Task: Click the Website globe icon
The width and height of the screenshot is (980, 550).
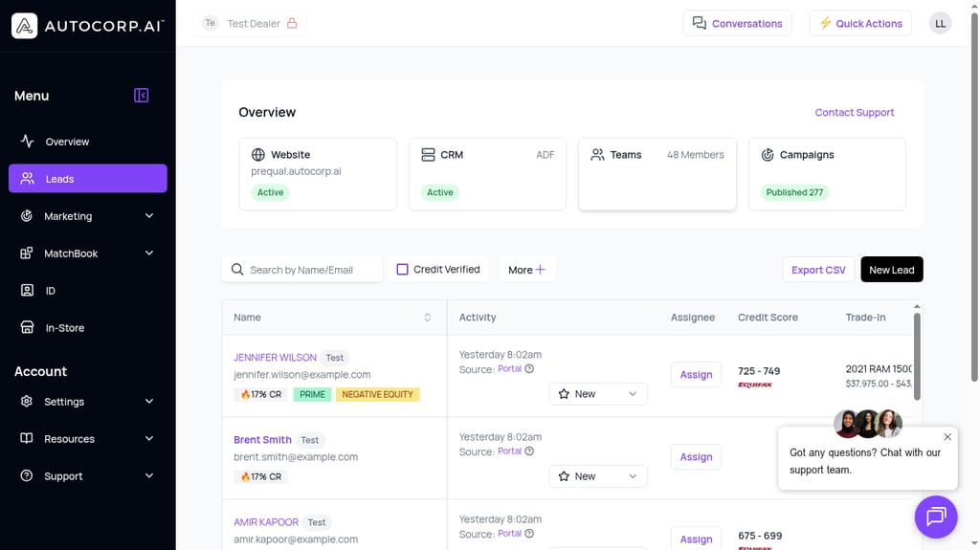Action: click(258, 154)
